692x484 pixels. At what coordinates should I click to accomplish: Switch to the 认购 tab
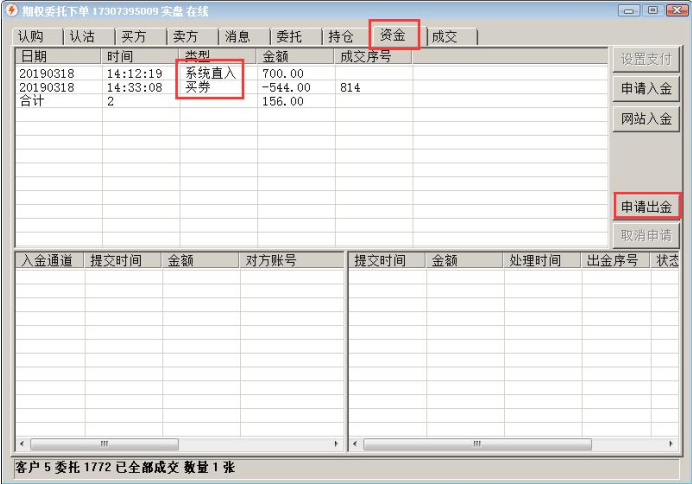32,36
